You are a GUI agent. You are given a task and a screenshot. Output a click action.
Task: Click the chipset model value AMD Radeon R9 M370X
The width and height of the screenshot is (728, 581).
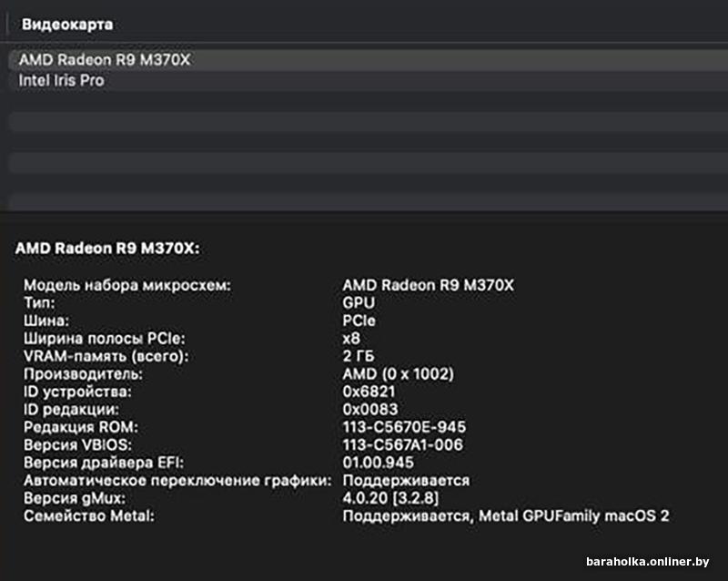(x=428, y=285)
